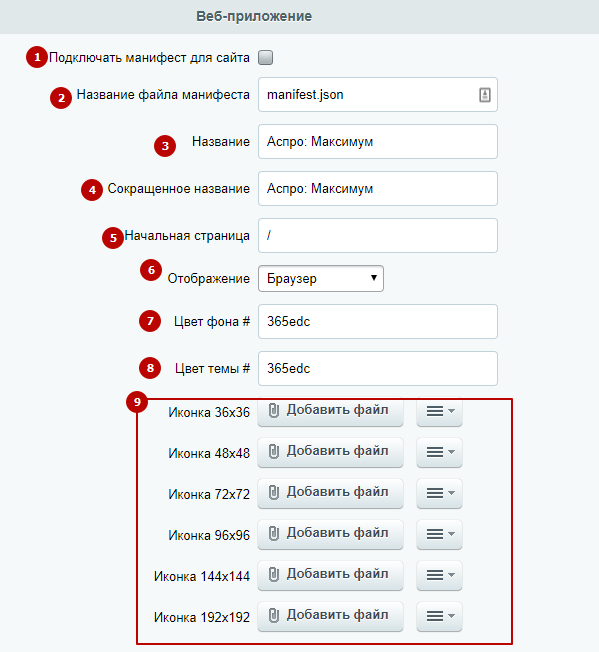Focus the Цвет темы color code field
This screenshot has width=599, height=652.
378,368
